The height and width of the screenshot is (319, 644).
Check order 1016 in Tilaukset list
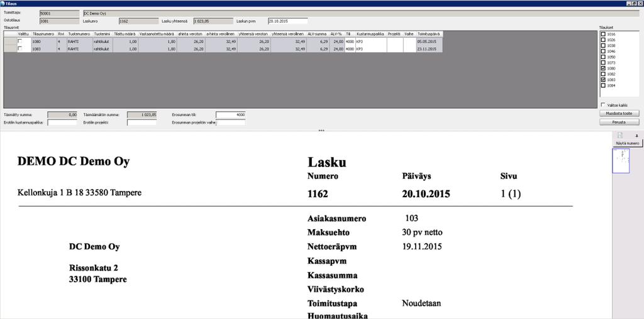click(x=603, y=35)
